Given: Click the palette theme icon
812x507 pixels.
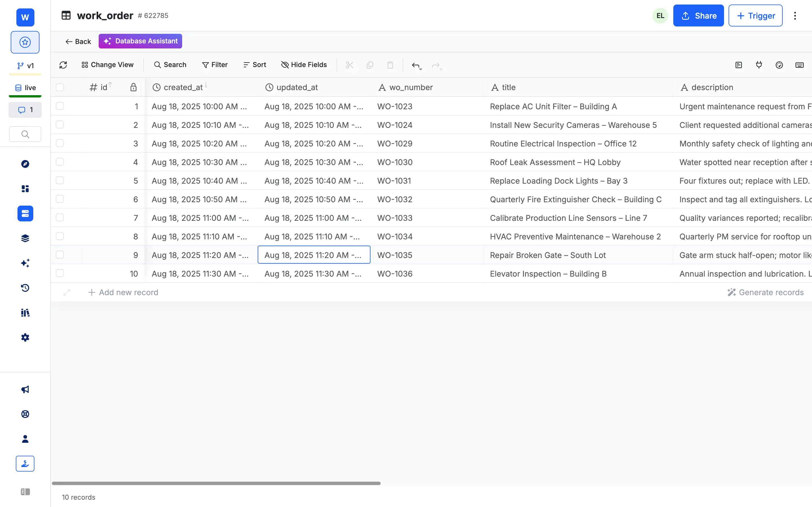Looking at the screenshot, I should (779, 65).
